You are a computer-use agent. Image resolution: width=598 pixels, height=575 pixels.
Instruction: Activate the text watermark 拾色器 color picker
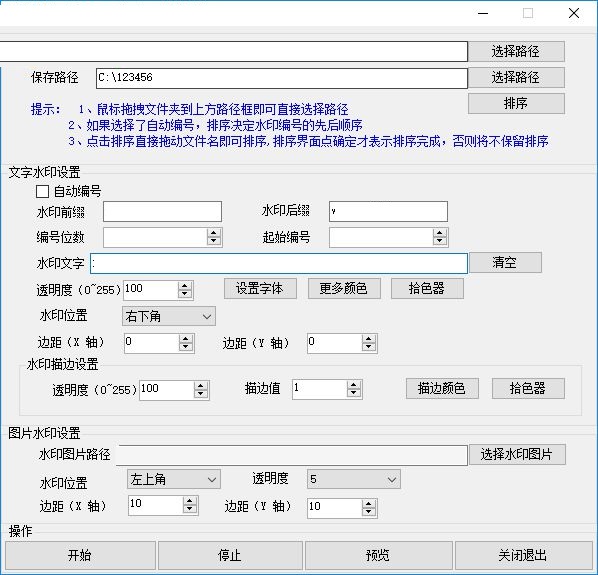click(x=427, y=288)
